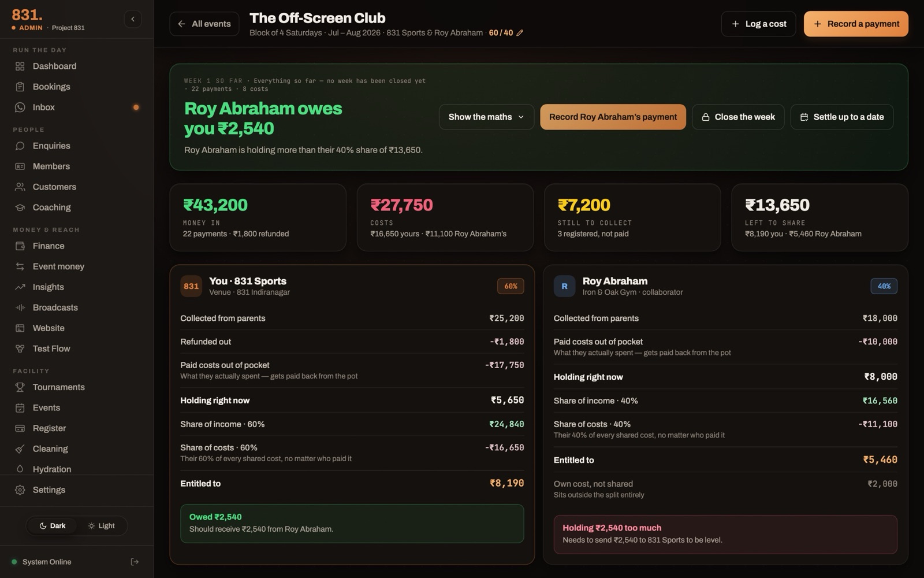Click Record Roy Abraham's payment
The width and height of the screenshot is (924, 578).
613,117
